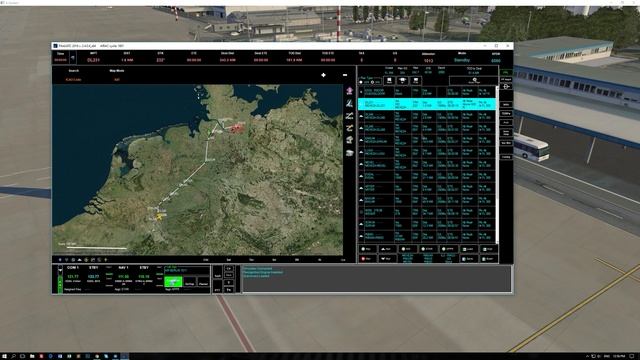Image resolution: width=640 pixels, height=360 pixels.
Task: Open File Explorer from the taskbar
Action: [32, 356]
